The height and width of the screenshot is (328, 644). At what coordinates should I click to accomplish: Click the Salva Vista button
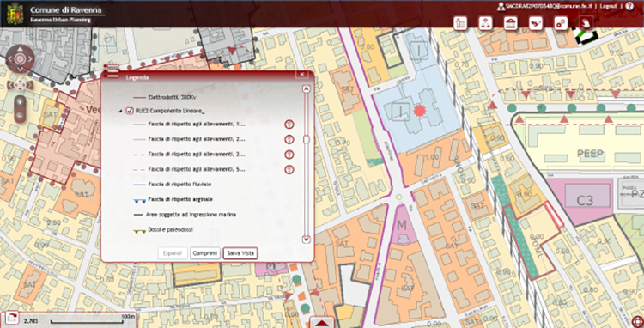(240, 253)
